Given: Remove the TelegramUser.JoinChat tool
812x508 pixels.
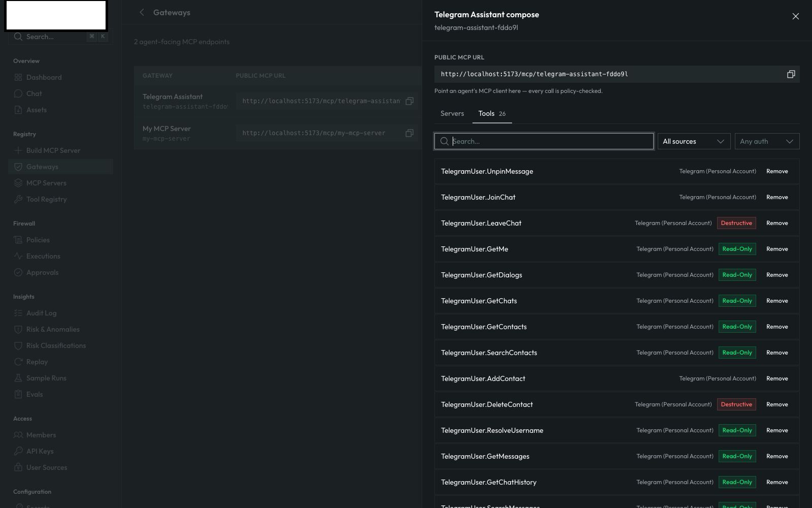Looking at the screenshot, I should [x=777, y=197].
